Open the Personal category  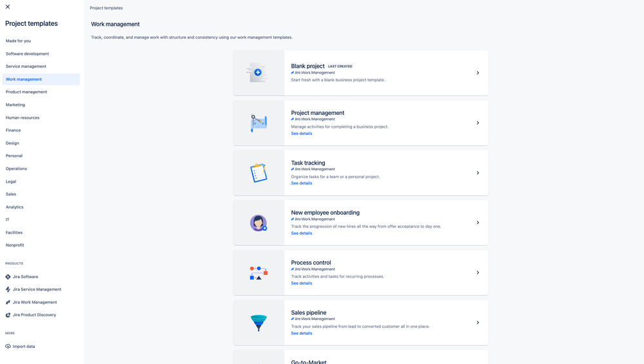click(14, 156)
